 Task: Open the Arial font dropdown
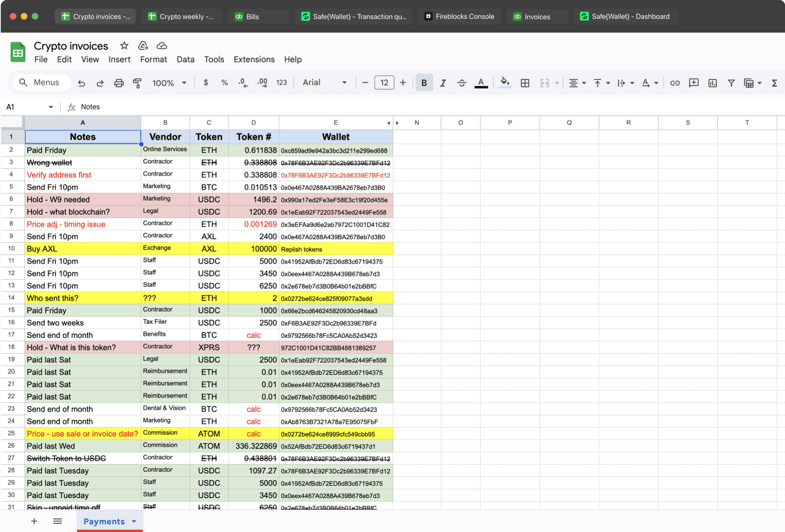325,83
